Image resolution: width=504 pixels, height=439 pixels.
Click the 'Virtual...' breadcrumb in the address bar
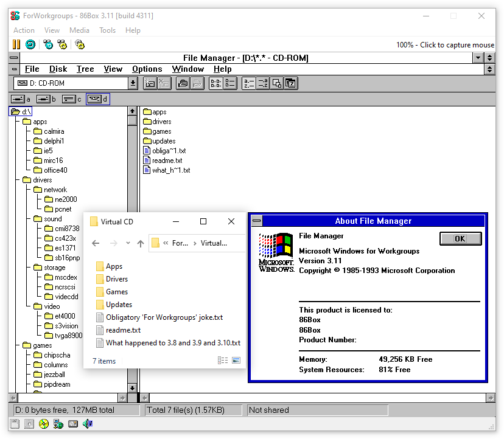click(214, 243)
